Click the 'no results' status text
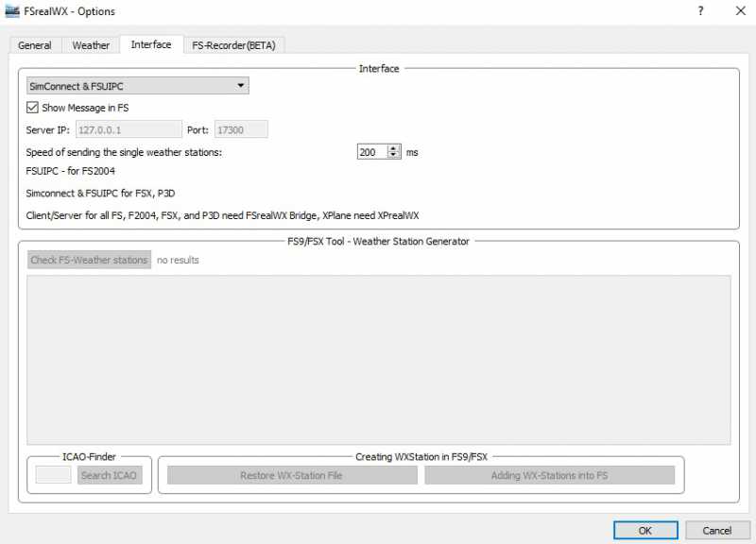 click(x=178, y=261)
